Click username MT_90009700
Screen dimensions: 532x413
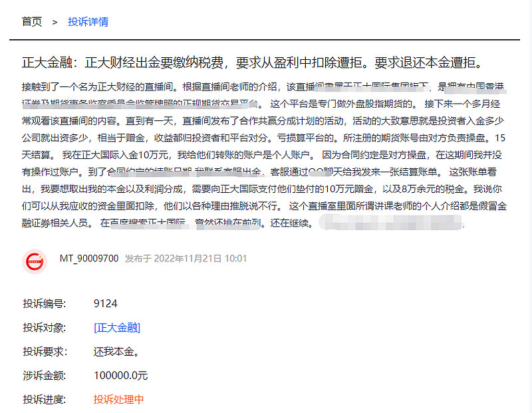(89, 259)
